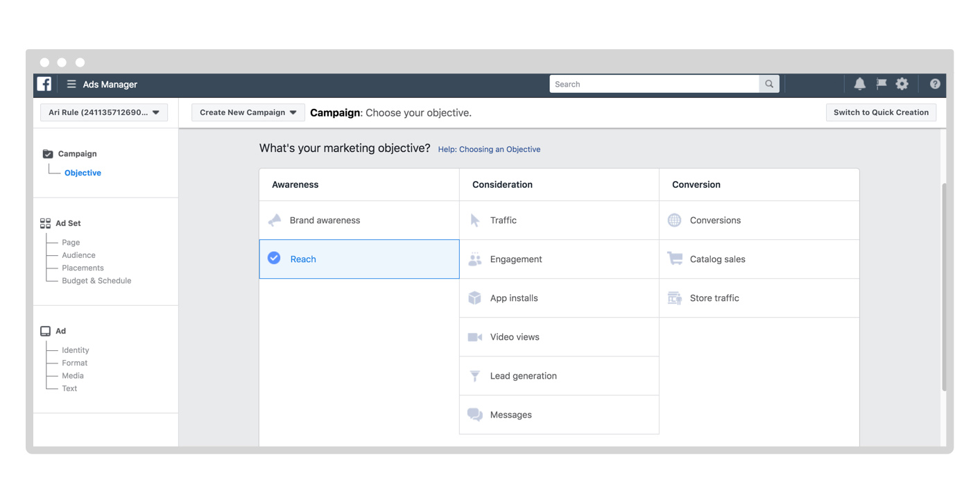The width and height of the screenshot is (980, 500).
Task: Open the hamburger menu beside Ads Manager
Action: [71, 84]
